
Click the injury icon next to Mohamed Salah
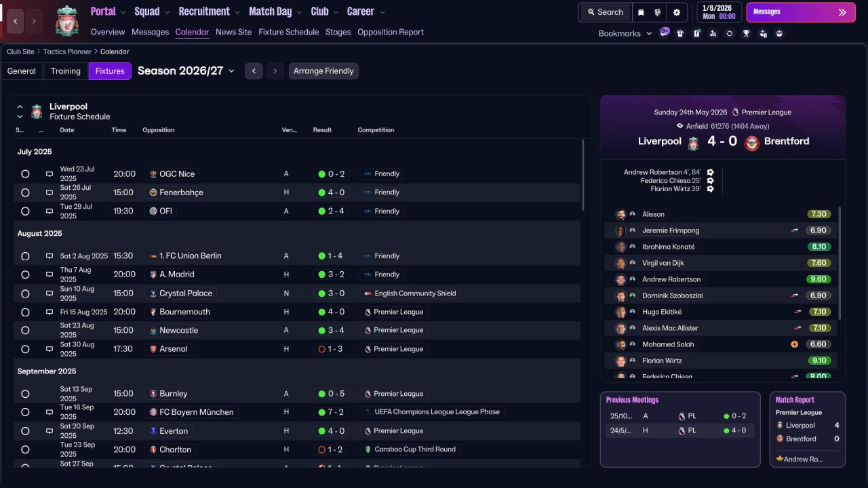point(794,344)
